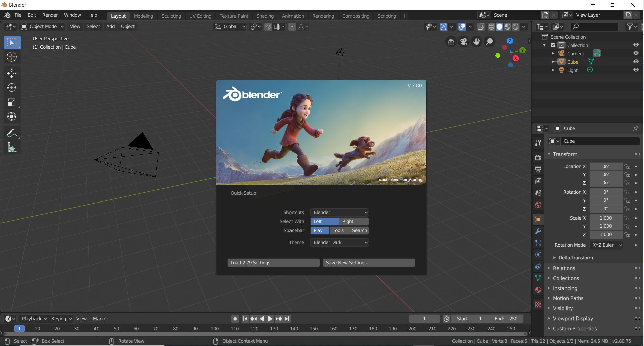
Task: Hide the Camera object in outliner
Action: (636, 53)
